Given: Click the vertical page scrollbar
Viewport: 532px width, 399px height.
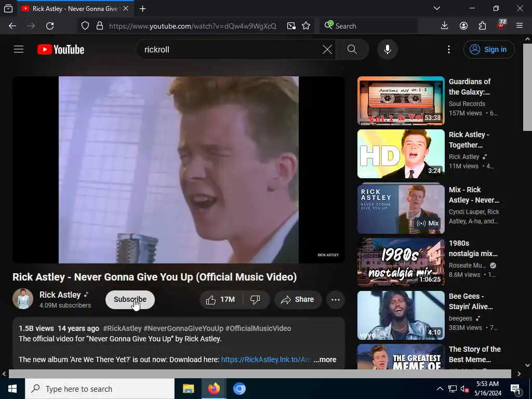Looking at the screenshot, I should [x=528, y=87].
